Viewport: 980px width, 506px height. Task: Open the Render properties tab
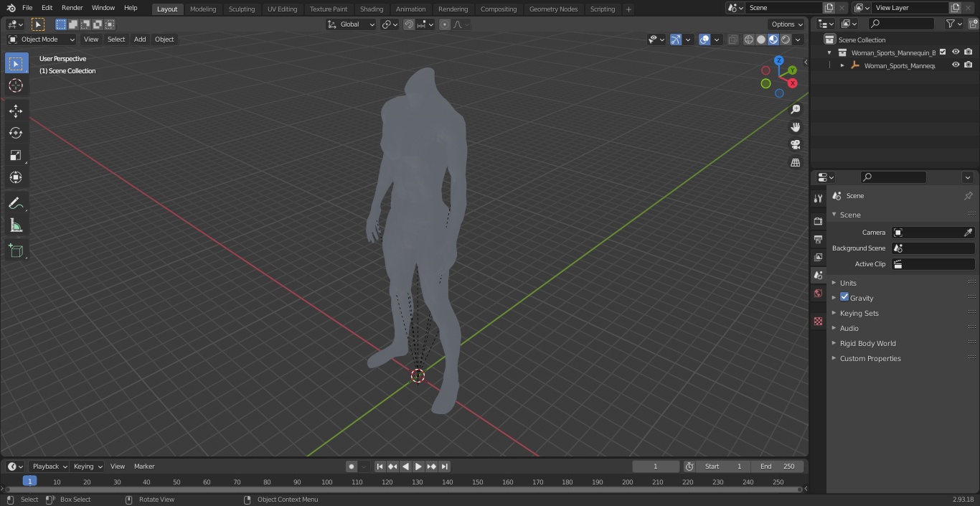click(x=818, y=221)
